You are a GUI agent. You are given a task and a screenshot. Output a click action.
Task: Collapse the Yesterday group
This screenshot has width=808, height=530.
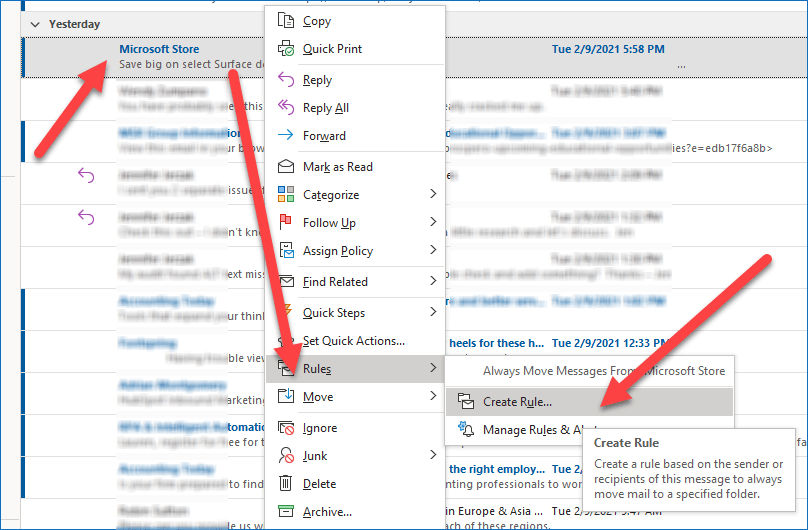[x=35, y=24]
